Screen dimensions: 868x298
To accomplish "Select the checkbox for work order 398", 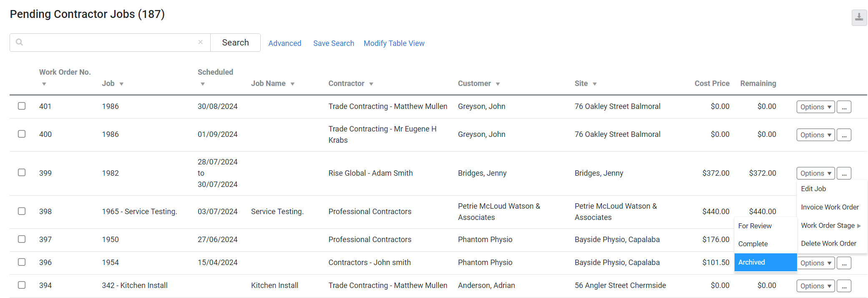I will (x=22, y=211).
